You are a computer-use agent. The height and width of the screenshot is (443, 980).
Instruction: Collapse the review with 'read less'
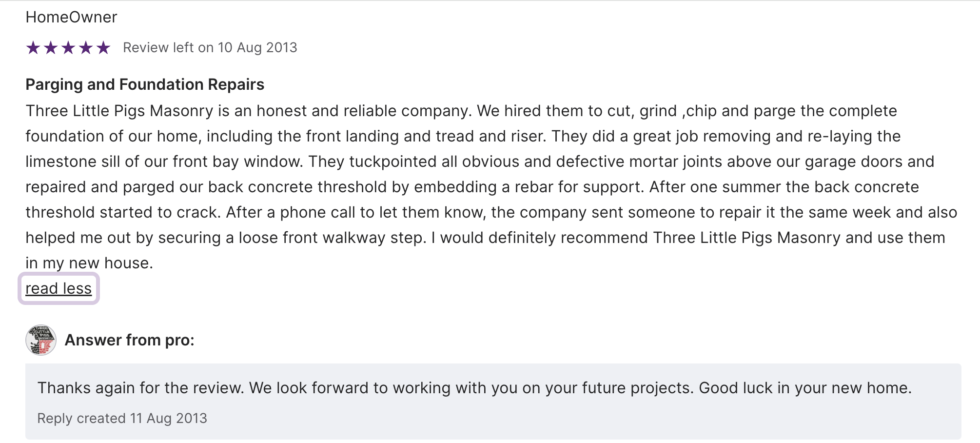tap(59, 288)
